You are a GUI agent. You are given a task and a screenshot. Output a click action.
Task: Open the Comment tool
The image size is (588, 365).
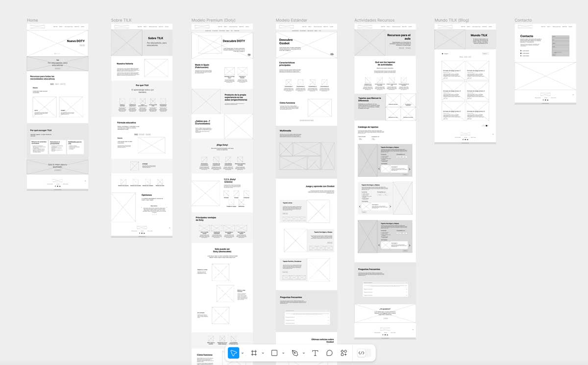[329, 353]
